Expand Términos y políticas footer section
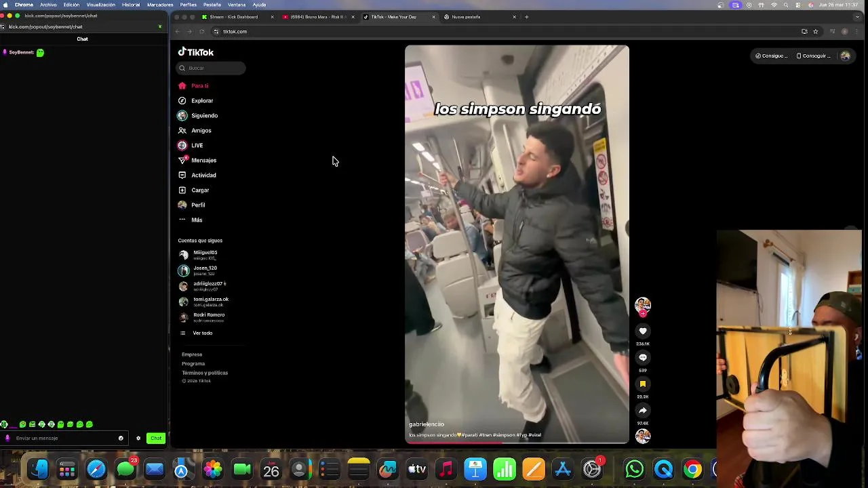The image size is (868, 488). [x=205, y=373]
